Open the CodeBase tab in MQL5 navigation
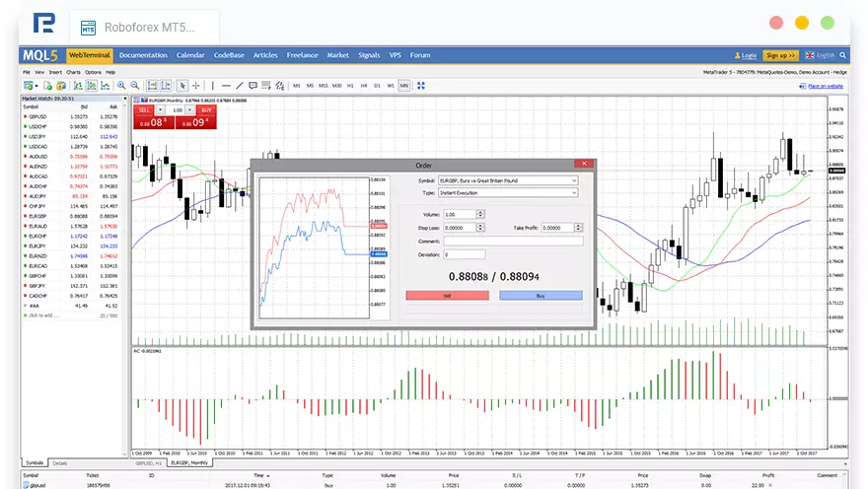 click(x=229, y=55)
